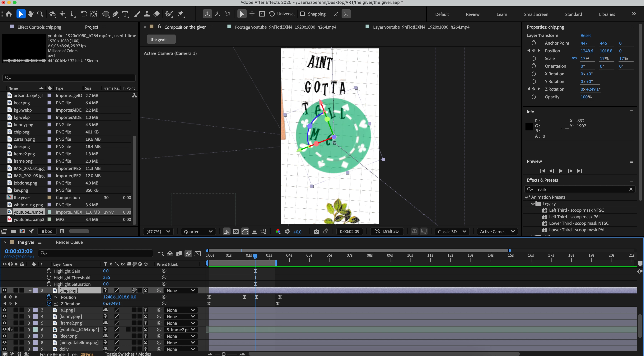Enable the Snapping checkbox
This screenshot has width=644, height=356.
(302, 14)
